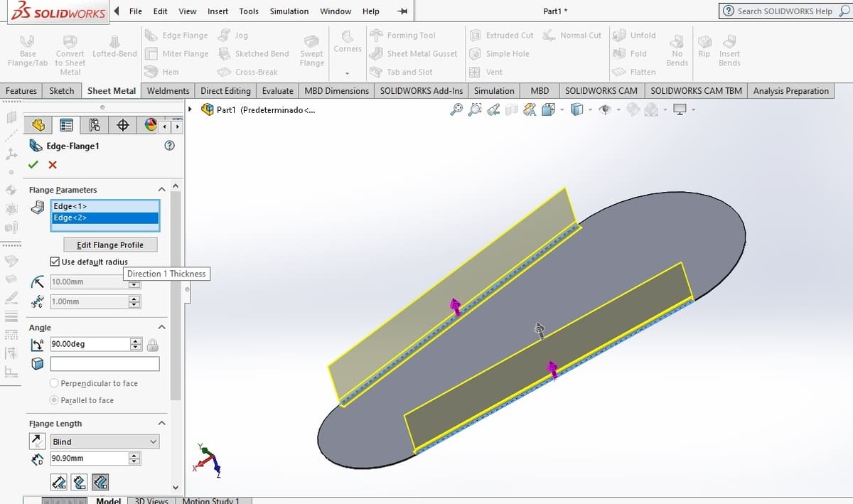Image resolution: width=853 pixels, height=504 pixels.
Task: Open the Insert menu
Action: [x=218, y=11]
